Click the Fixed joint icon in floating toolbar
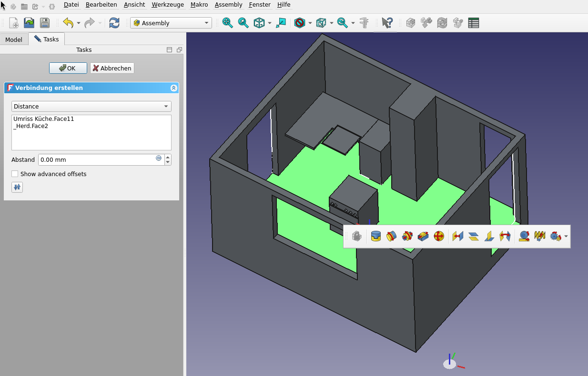Screen dimensions: 588x376 375,236
